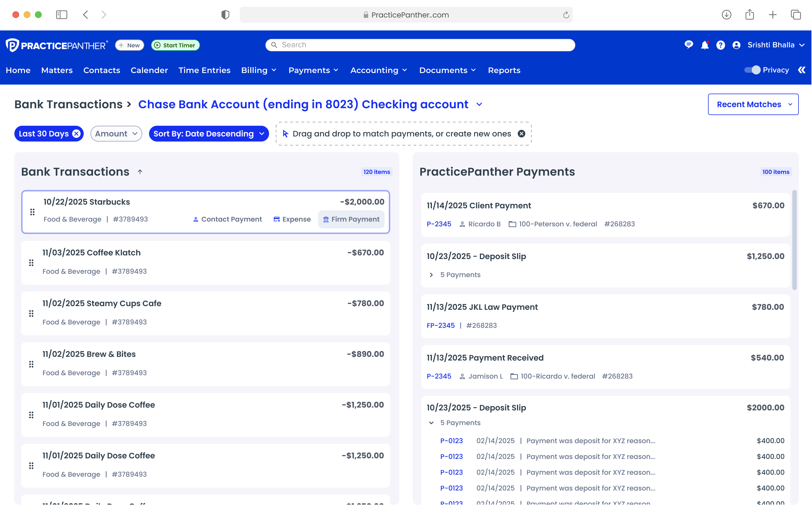Click the global search field
This screenshot has height=508, width=812.
coord(420,45)
